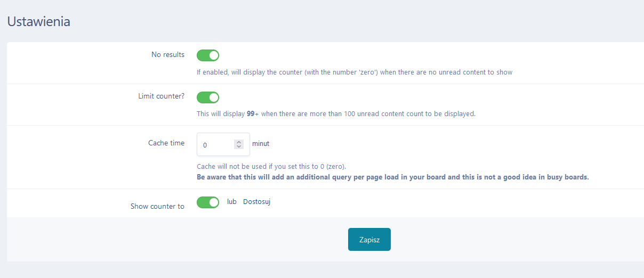Click the No results label
The width and height of the screenshot is (644, 278).
168,54
